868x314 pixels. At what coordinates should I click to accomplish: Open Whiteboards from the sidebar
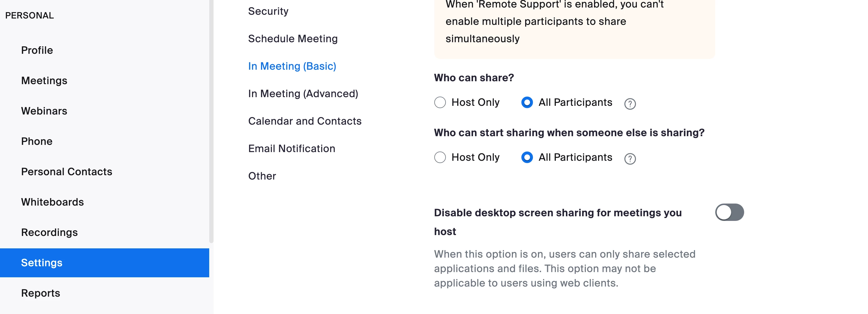(x=52, y=202)
